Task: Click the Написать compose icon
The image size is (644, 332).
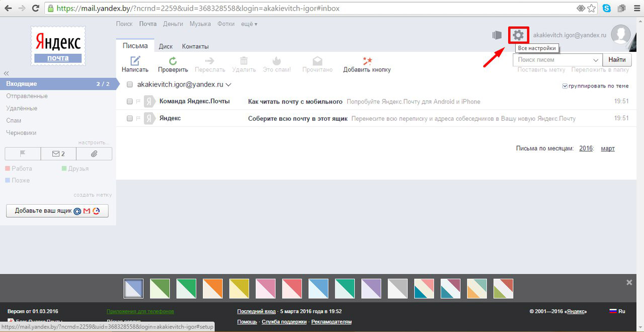Action: 135,61
